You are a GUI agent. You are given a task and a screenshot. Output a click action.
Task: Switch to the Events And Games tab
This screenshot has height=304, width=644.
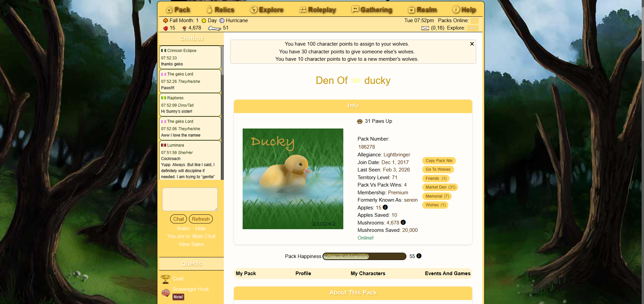tap(447, 273)
